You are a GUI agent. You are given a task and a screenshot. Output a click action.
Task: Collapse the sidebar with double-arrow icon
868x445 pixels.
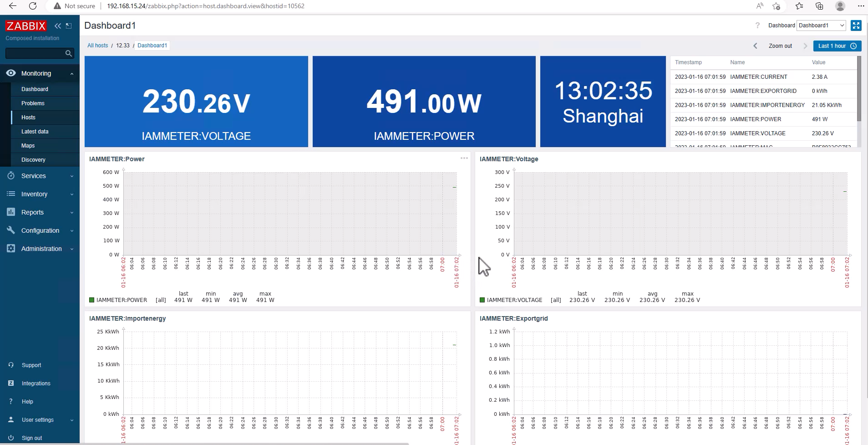pyautogui.click(x=58, y=26)
